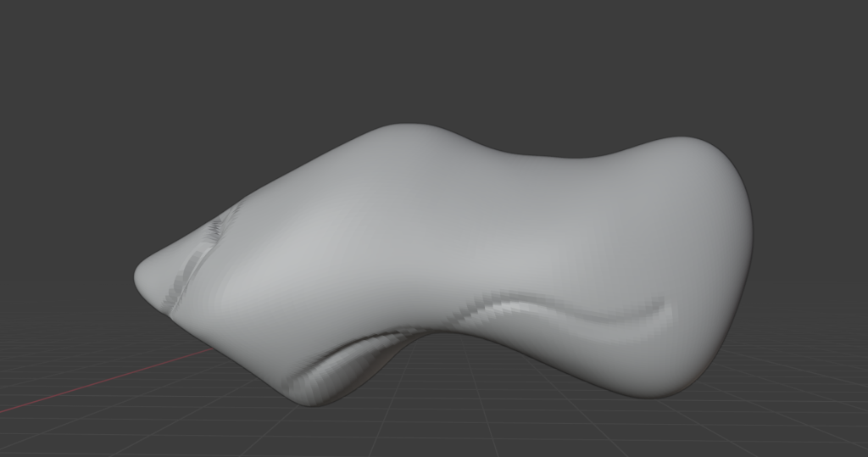Click the grid floor in the bottom-left corner
Viewport: 868px width, 457px height.
point(51,432)
